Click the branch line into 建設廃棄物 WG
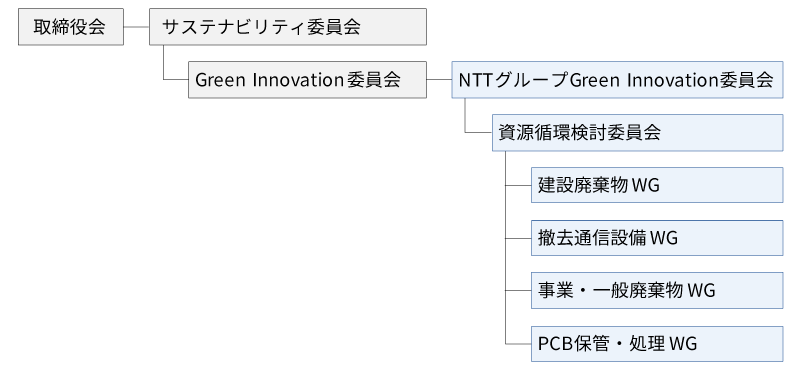This screenshot has height=377, width=800. point(518,185)
